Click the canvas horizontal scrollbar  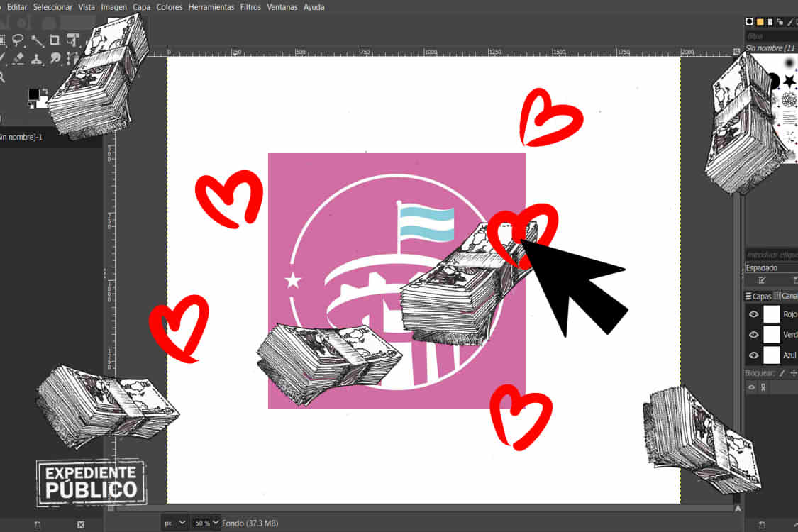425,508
